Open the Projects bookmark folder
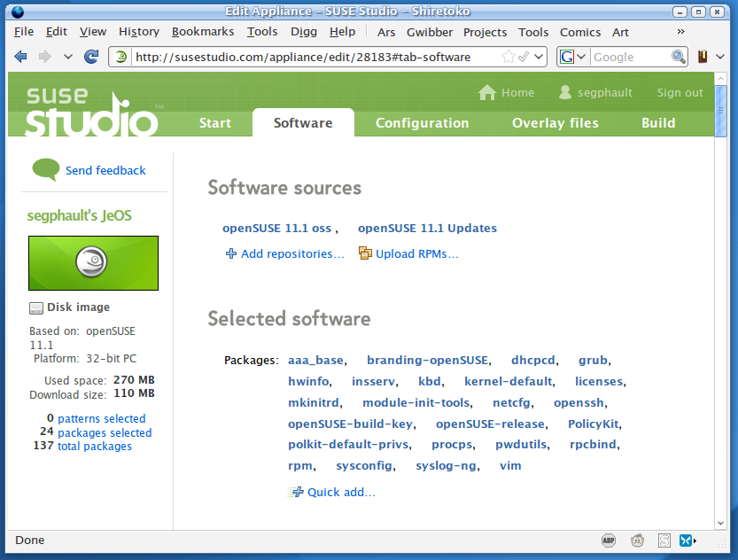738x560 pixels. click(485, 32)
